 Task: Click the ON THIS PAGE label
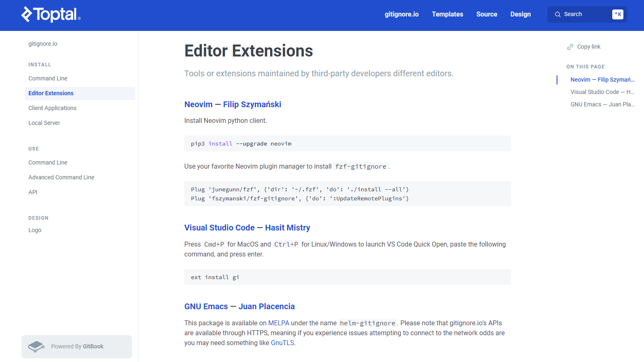585,67
